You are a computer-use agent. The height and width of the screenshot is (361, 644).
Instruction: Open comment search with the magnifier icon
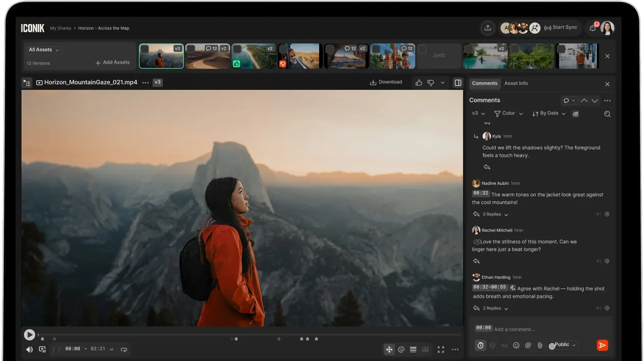(607, 114)
